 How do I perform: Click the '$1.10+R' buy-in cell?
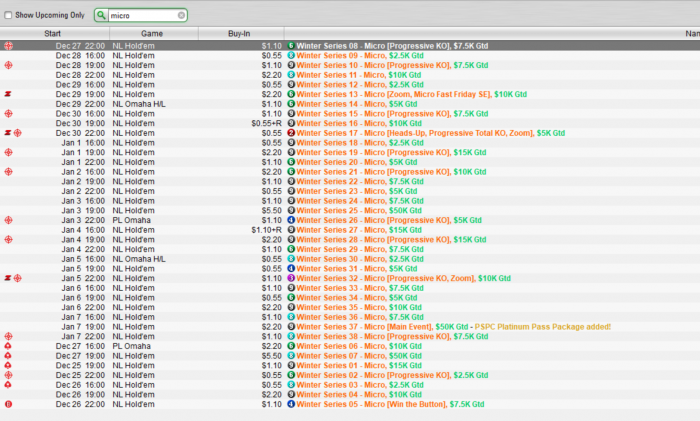coord(267,230)
